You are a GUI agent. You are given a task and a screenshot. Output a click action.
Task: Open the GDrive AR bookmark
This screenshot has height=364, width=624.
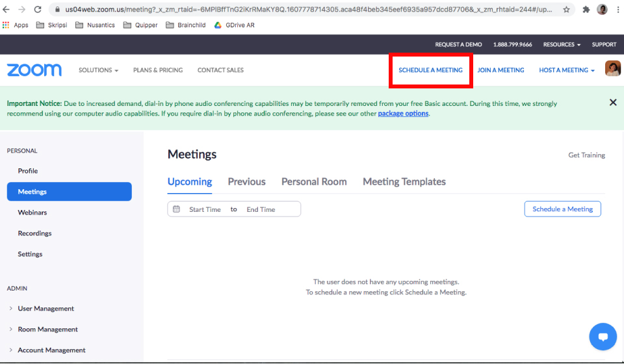237,25
